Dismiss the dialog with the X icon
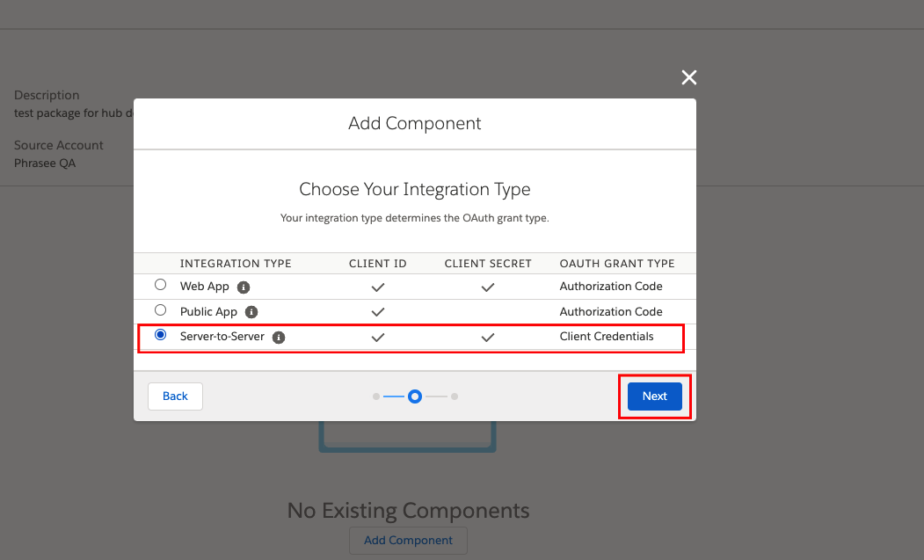This screenshot has height=560, width=924. [x=688, y=77]
